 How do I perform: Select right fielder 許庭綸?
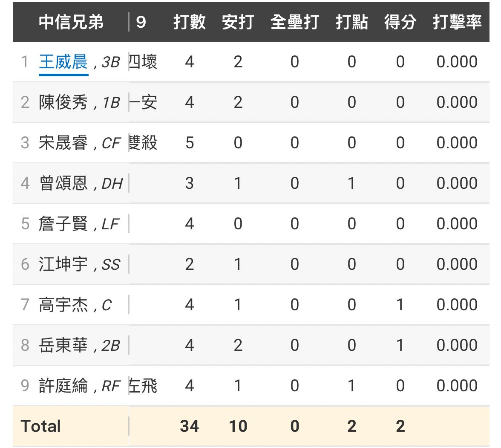63,386
